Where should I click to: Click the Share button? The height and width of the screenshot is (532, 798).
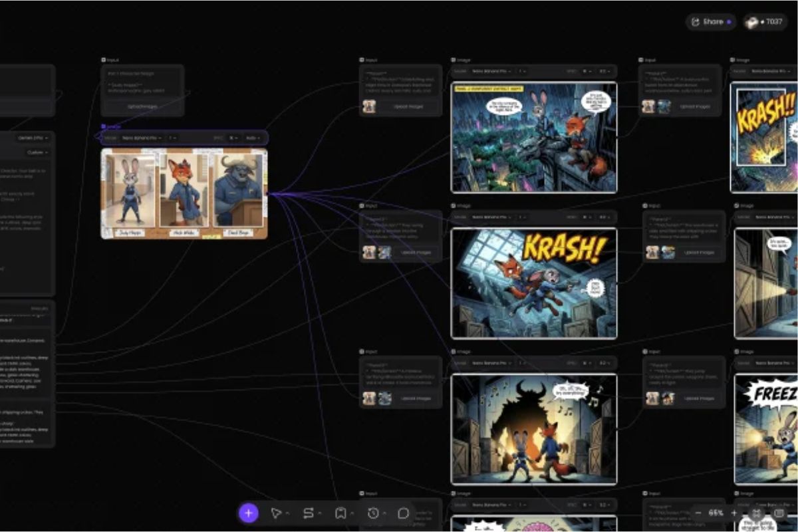(x=711, y=22)
